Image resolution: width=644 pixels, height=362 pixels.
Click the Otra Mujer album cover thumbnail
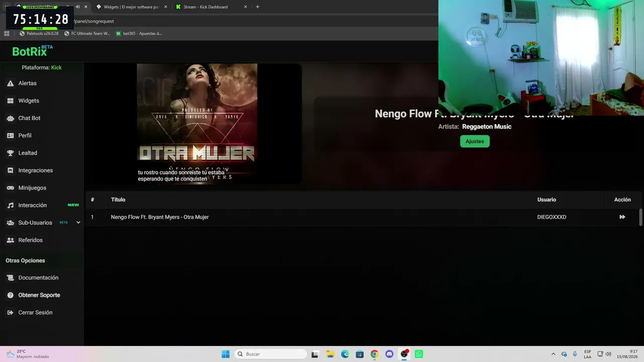pos(197,124)
